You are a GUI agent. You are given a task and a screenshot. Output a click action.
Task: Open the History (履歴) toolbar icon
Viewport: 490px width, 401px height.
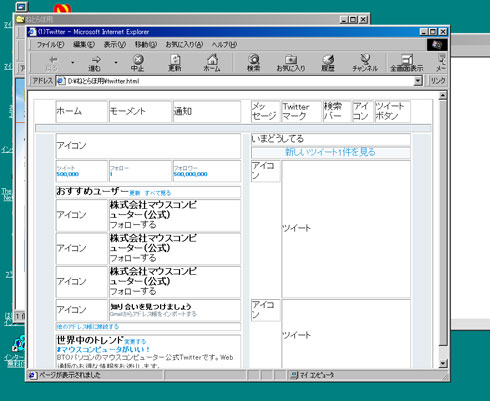point(328,63)
